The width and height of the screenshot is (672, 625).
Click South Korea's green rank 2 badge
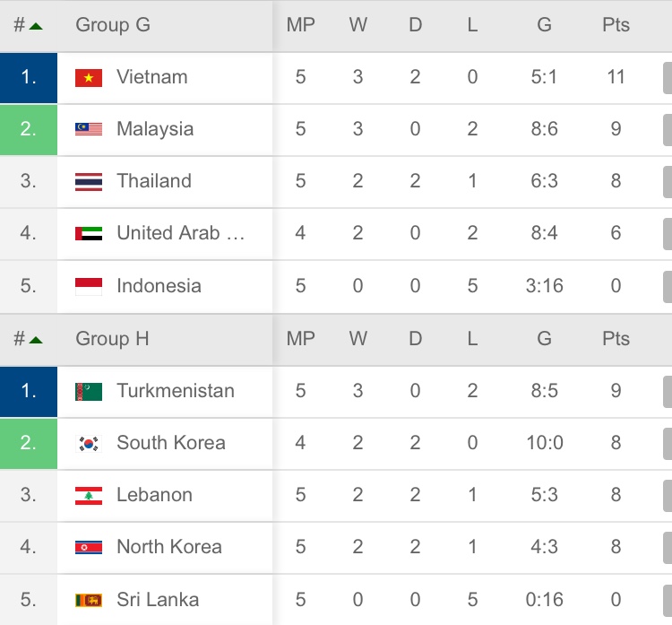pos(29,444)
